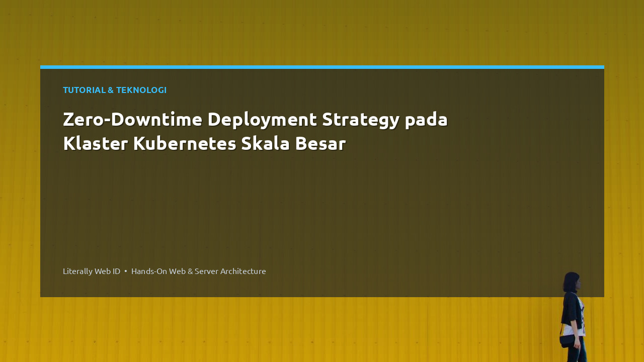Click the headline line "Klaster Kubernetes Skala Besar"
Viewport: 644px width, 362px height.
click(204, 144)
